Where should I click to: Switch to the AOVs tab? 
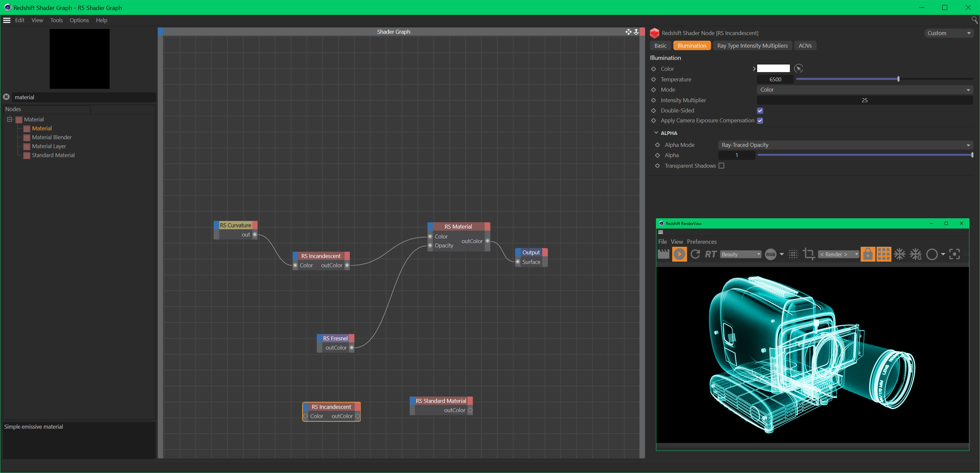pos(805,46)
